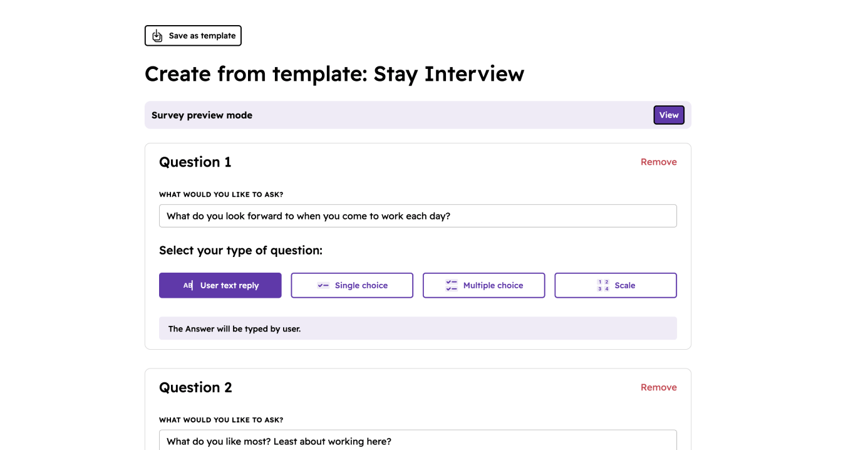Click the 'Create from template: Stay Interview' heading

point(334,74)
